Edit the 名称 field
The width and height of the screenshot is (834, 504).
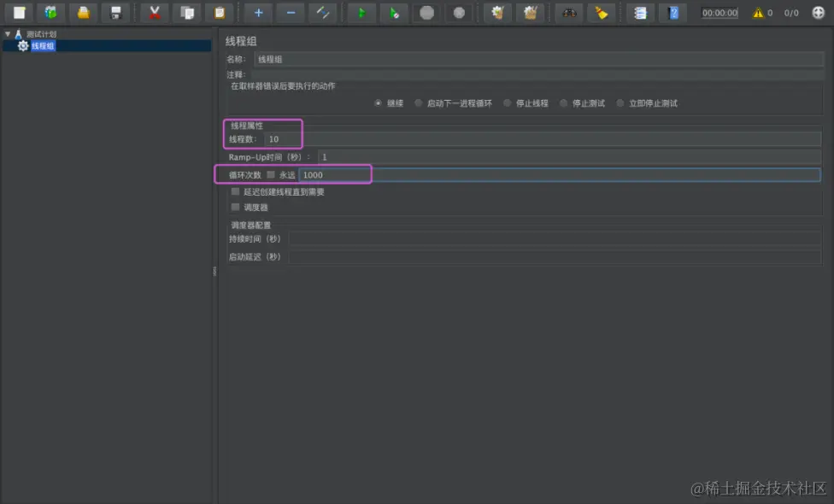click(539, 60)
